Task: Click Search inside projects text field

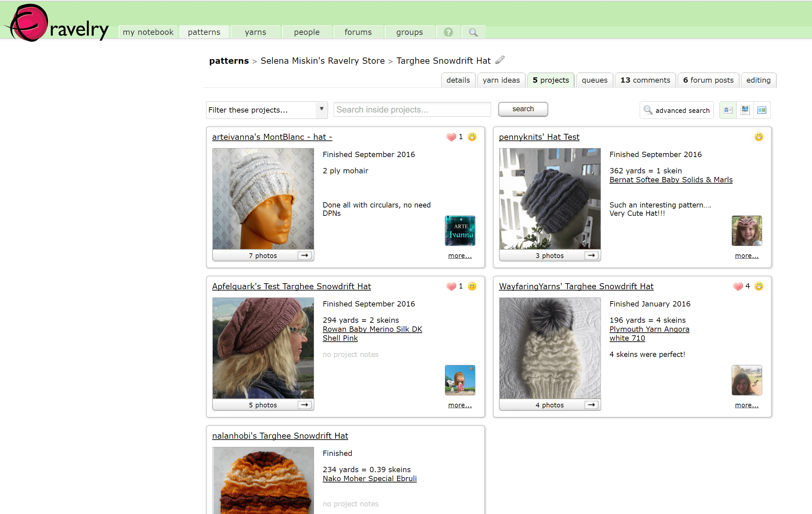Action: coord(412,110)
